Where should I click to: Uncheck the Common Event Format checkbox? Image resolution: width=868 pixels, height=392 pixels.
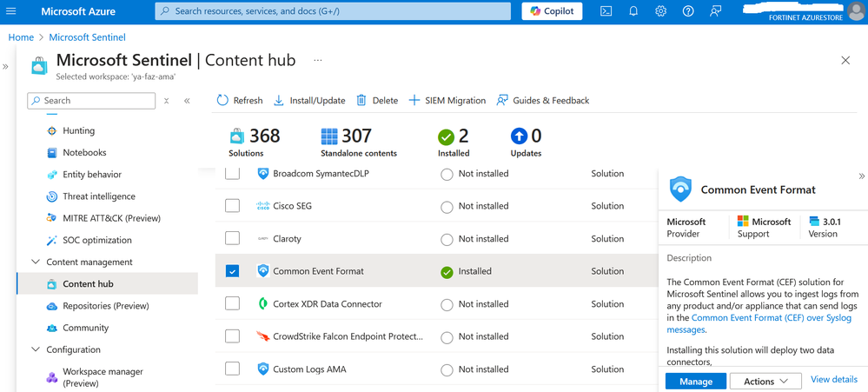232,271
